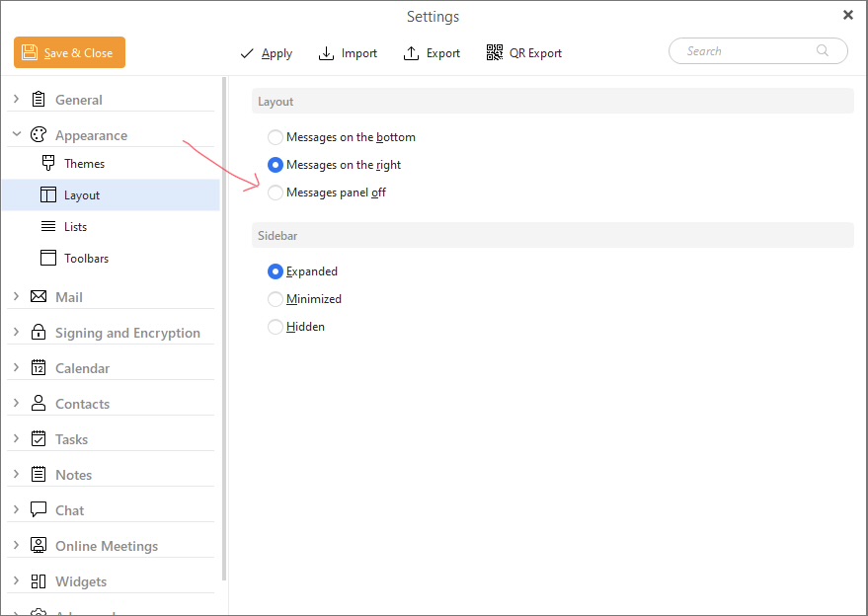Select Messages panel off radio button
This screenshot has width=868, height=616.
[x=276, y=192]
